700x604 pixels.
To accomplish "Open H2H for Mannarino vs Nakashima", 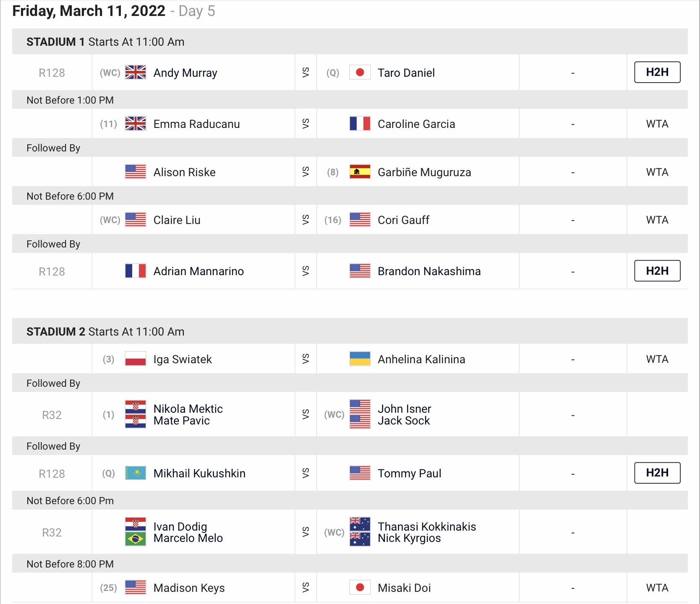I will coord(657,271).
